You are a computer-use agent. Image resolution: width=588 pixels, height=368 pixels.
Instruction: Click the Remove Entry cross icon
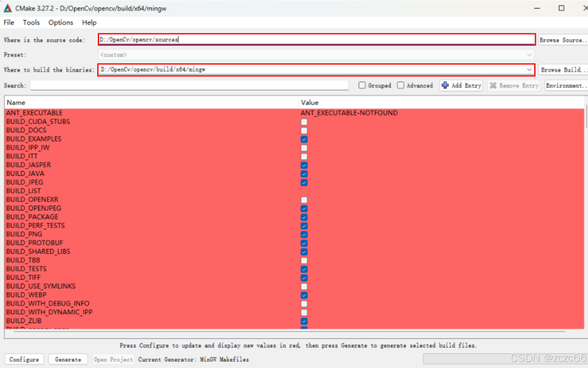coord(494,86)
